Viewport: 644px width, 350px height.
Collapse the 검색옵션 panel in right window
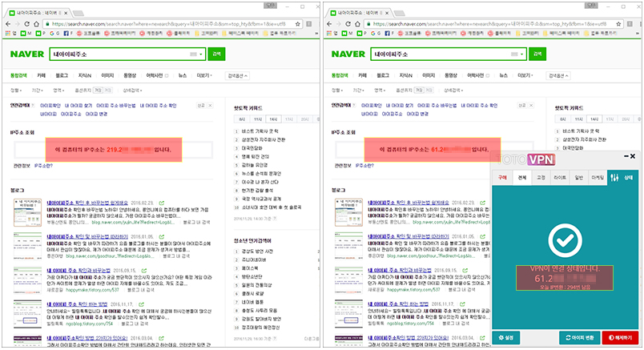[x=558, y=76]
